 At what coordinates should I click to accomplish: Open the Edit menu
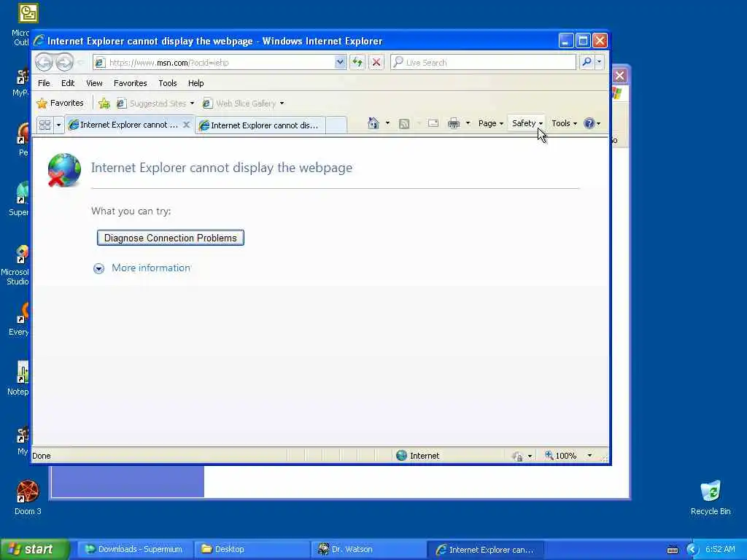pos(68,83)
